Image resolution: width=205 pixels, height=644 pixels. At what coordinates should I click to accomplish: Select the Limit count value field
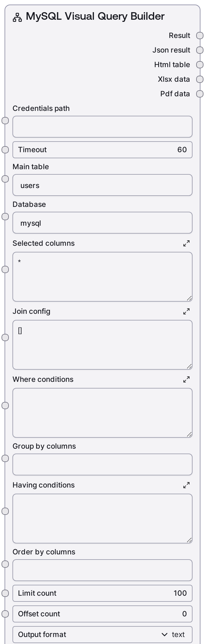102,593
